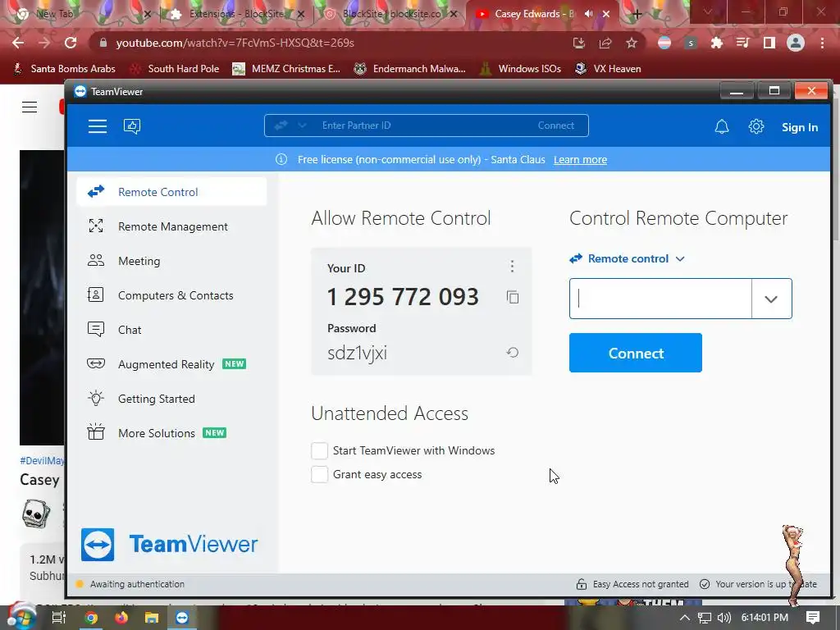The height and width of the screenshot is (630, 840).
Task: Open the partner ID history dropdown arrow
Action: pyautogui.click(x=771, y=299)
